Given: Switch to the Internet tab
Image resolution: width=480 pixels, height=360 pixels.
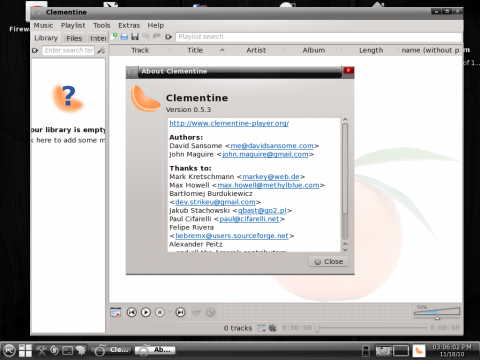Looking at the screenshot, I should coord(98,38).
